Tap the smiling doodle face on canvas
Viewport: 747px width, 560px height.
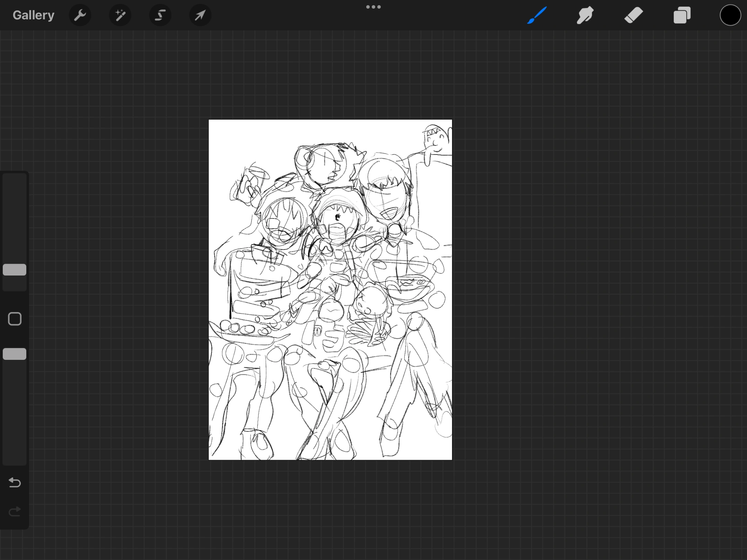click(x=436, y=142)
